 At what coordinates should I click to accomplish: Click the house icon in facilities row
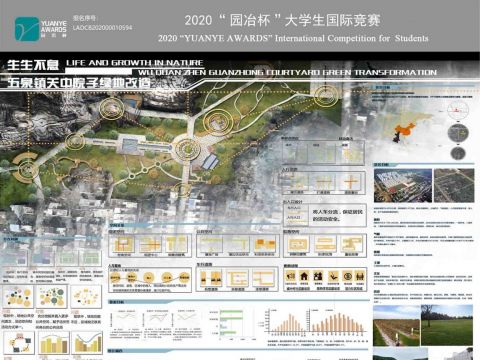pyautogui.click(x=304, y=276)
